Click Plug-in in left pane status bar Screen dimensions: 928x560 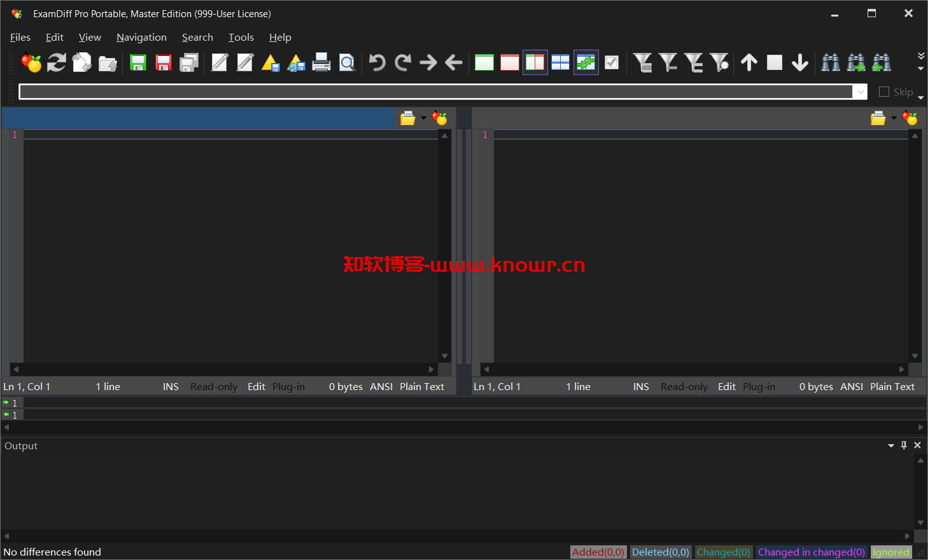click(x=288, y=386)
